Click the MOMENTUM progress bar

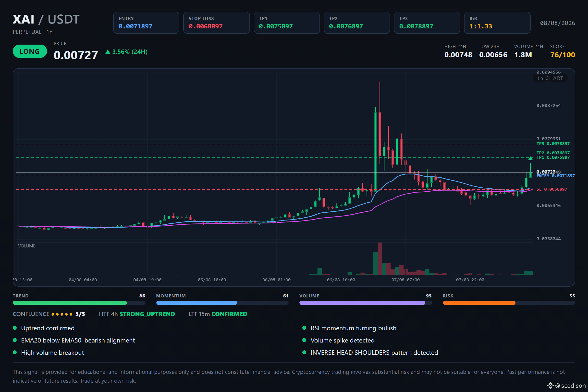click(222, 303)
